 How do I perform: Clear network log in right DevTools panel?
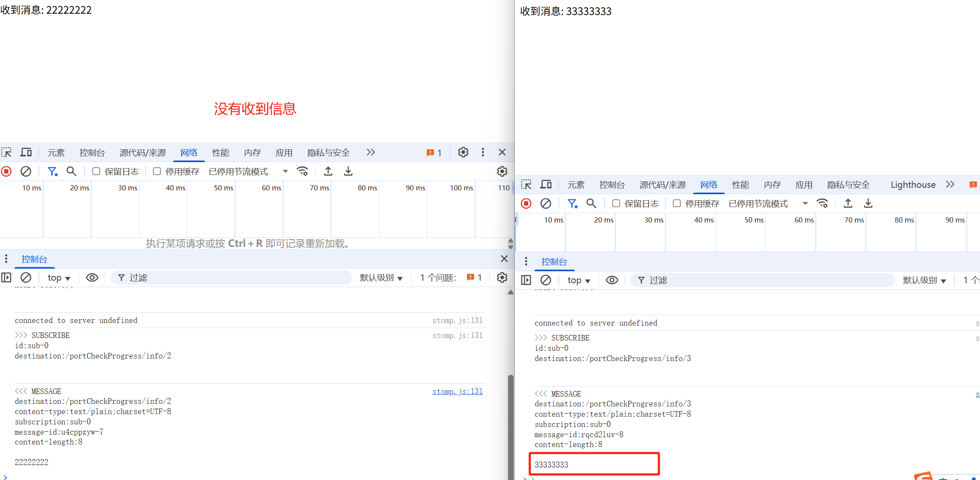pyautogui.click(x=546, y=204)
